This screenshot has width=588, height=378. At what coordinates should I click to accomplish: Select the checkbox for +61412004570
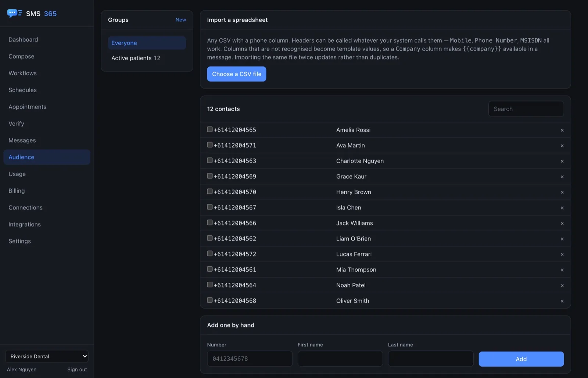[210, 191]
